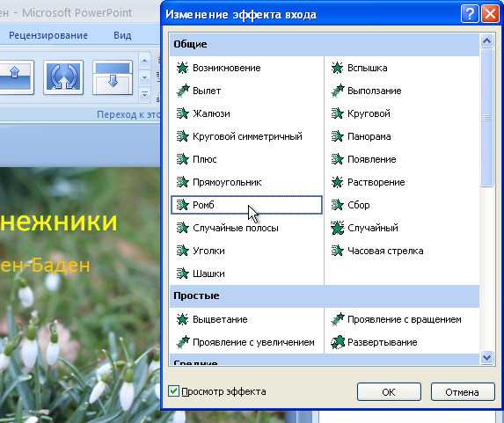Cancel the dialog with Отмена
Viewport: 504px width, 423px height.
(x=462, y=392)
